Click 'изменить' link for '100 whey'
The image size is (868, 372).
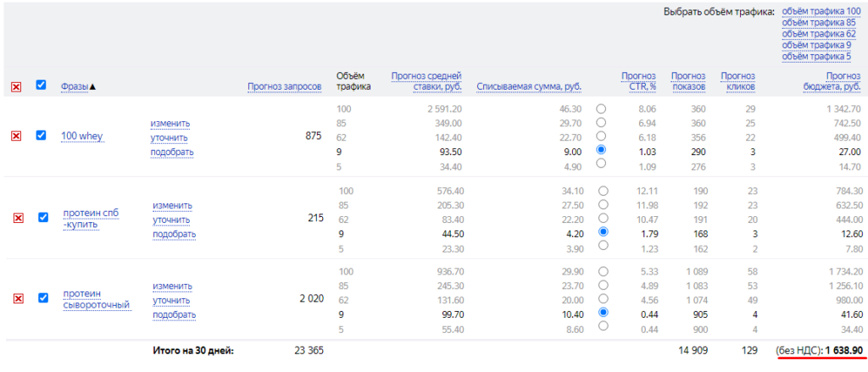170,124
